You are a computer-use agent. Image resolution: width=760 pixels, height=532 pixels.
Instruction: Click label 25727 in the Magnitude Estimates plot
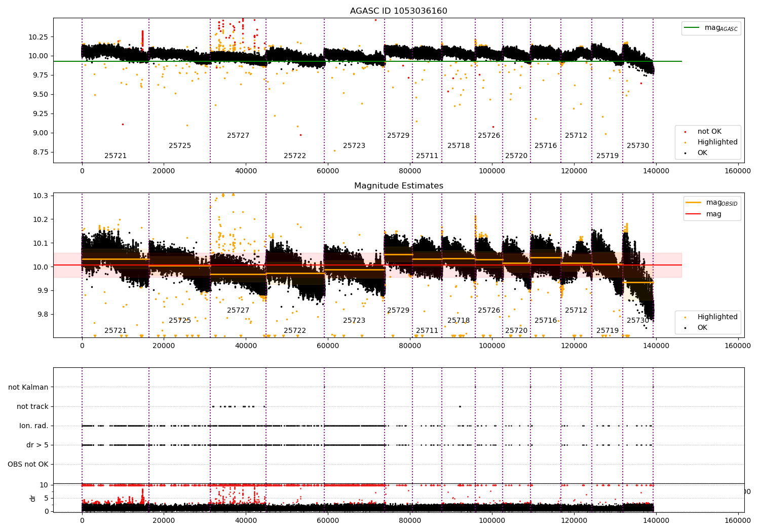tap(238, 311)
